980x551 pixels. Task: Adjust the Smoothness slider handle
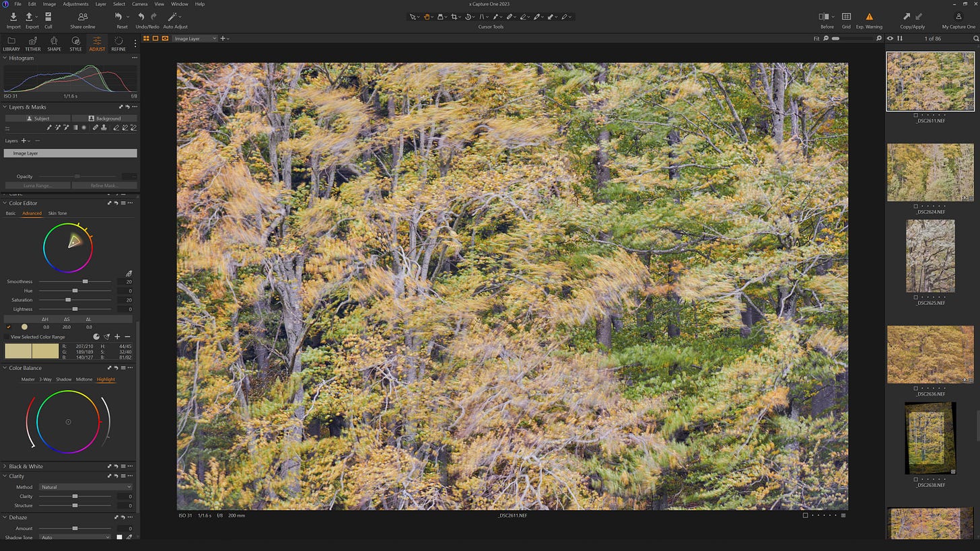(x=85, y=282)
